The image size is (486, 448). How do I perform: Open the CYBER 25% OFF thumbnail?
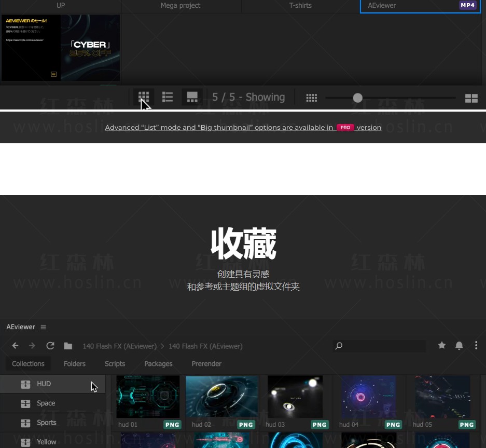[x=61, y=48]
